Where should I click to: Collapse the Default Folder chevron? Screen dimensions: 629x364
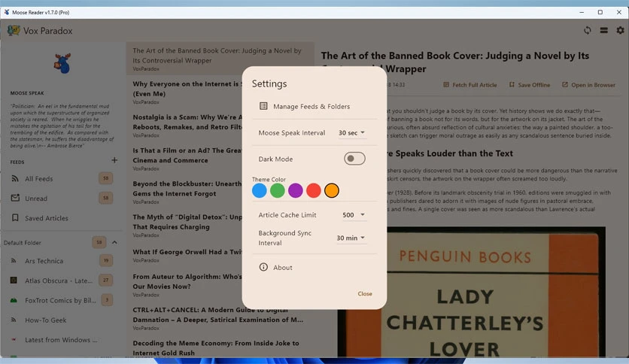[114, 242]
